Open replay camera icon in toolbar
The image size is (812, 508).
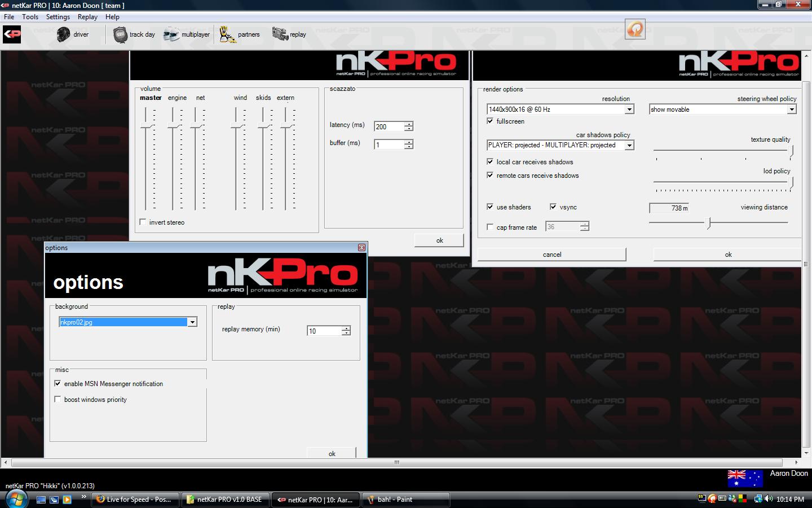(x=280, y=34)
